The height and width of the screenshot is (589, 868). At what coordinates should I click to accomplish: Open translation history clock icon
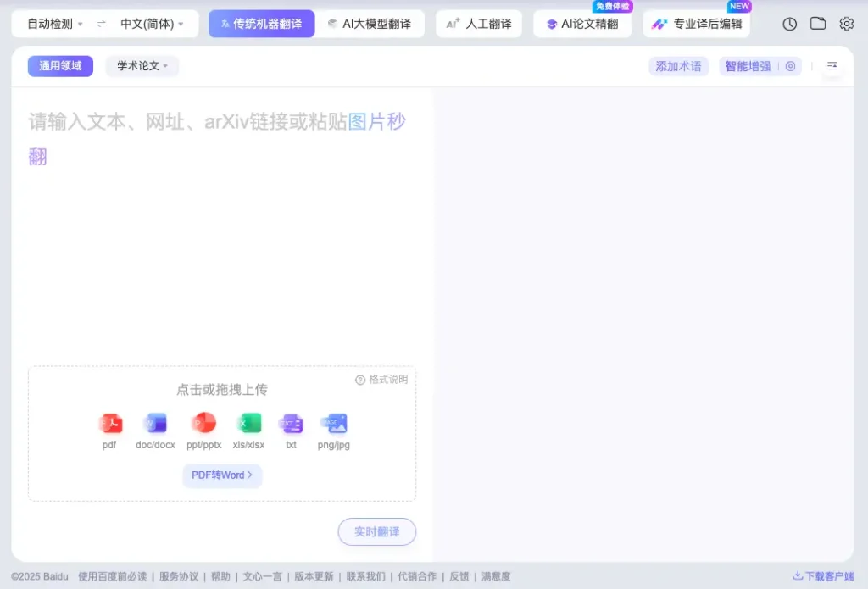pos(789,24)
